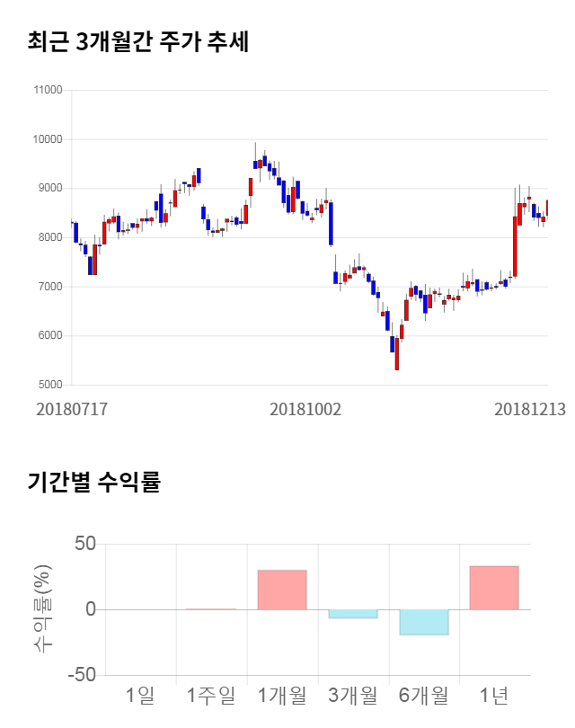Click the 20180717 start date label

(72, 408)
